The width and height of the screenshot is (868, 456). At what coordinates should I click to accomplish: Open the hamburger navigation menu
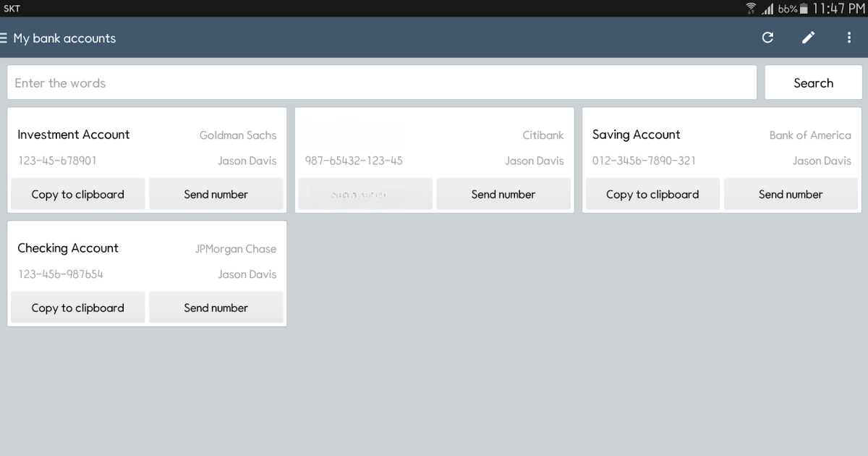(4, 38)
